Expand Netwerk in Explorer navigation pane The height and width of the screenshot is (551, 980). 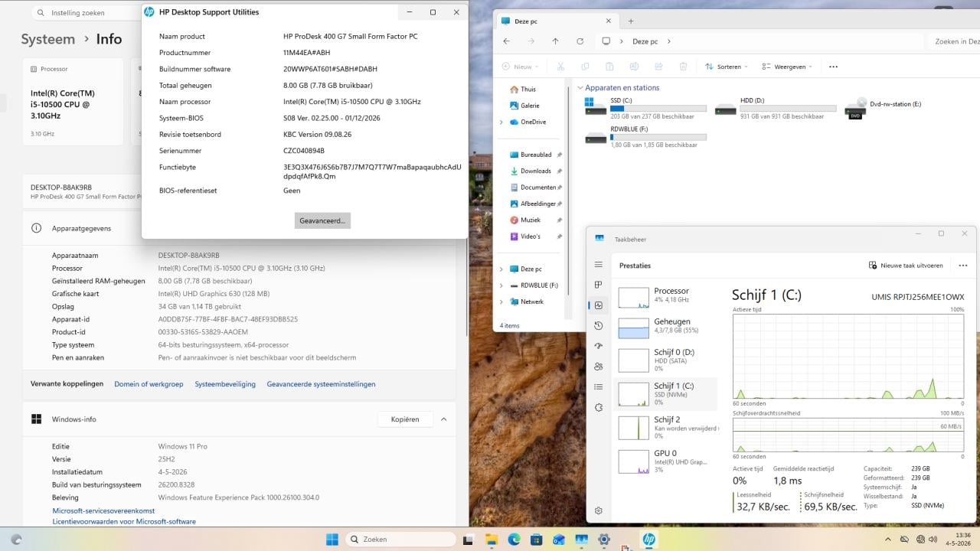click(x=501, y=302)
